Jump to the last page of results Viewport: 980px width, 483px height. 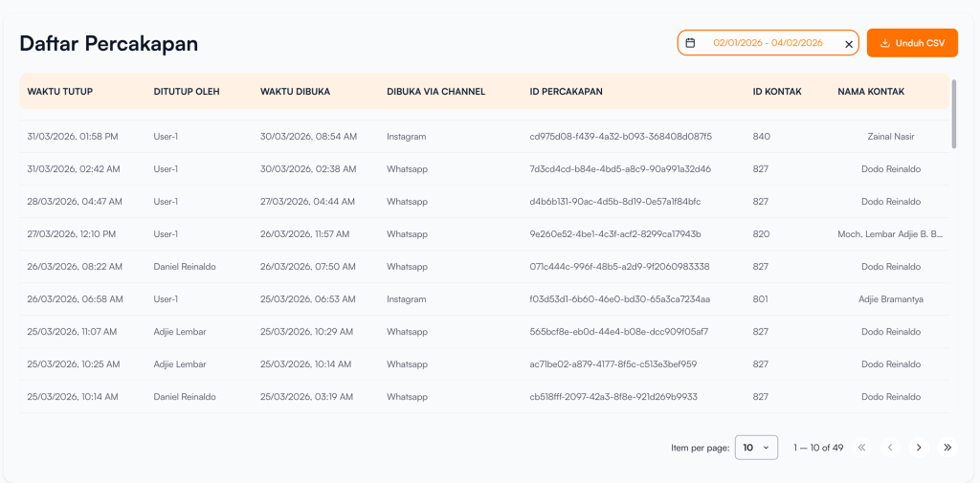coord(947,448)
